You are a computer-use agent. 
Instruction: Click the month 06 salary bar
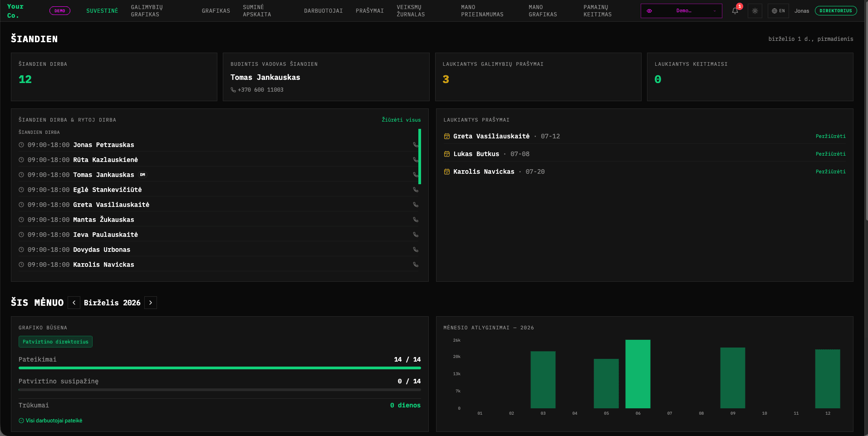tap(638, 374)
